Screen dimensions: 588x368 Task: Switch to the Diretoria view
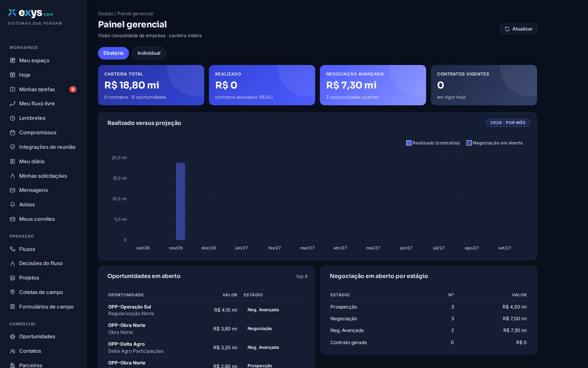(113, 53)
